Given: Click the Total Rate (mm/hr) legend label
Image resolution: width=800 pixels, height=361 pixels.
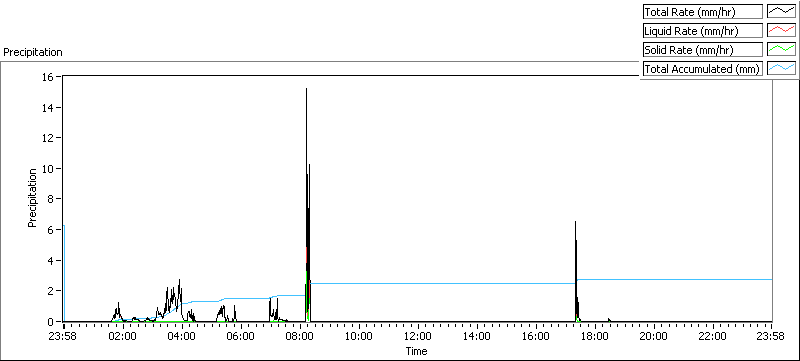Looking at the screenshot, I should 703,12.
